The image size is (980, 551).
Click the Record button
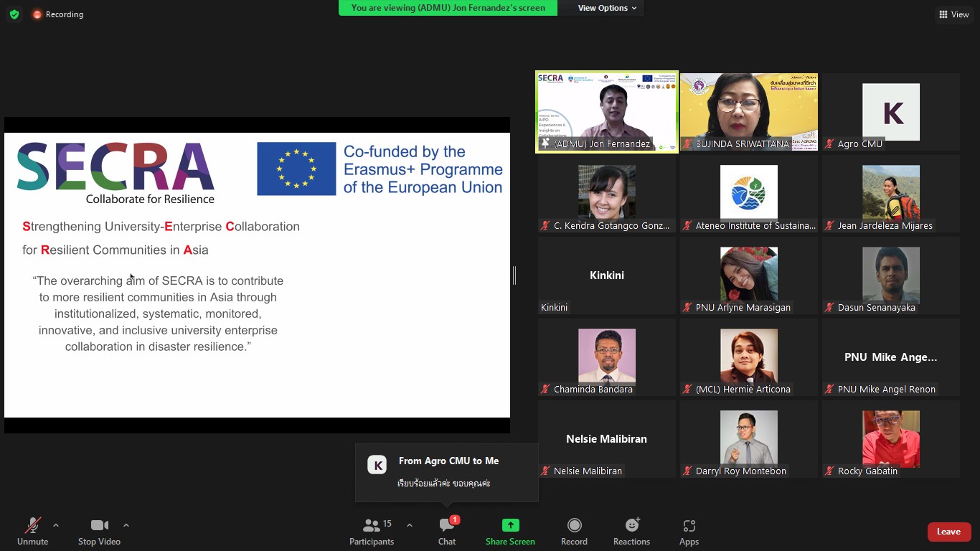(x=574, y=531)
